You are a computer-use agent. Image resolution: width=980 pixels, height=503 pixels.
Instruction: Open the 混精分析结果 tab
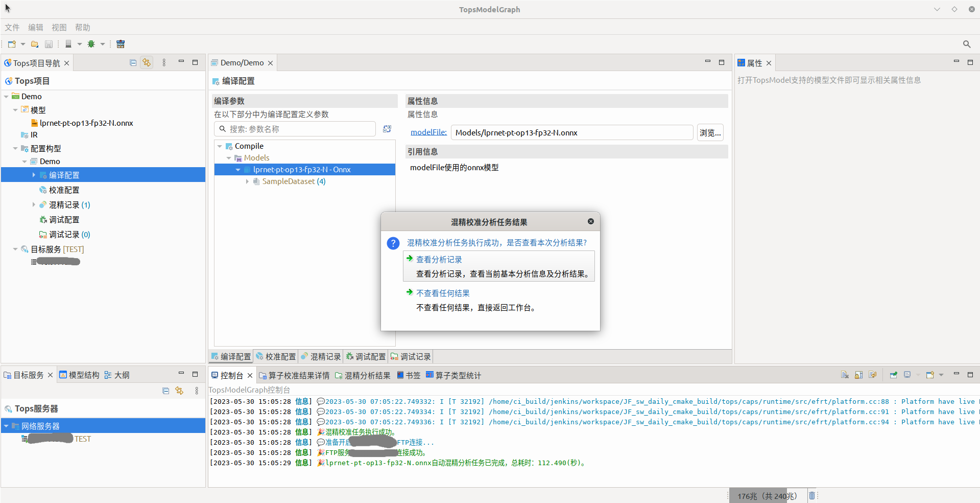(363, 375)
